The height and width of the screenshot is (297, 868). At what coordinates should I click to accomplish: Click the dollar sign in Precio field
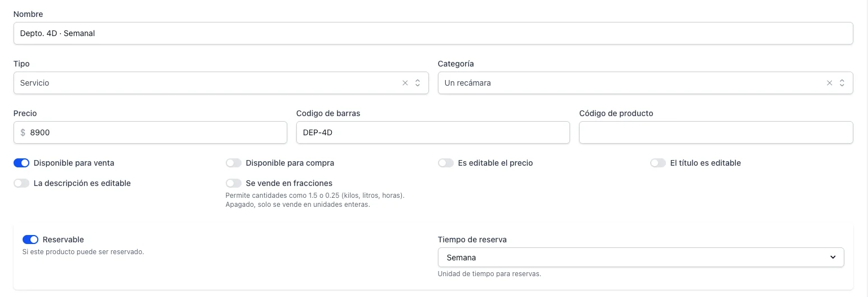[23, 132]
